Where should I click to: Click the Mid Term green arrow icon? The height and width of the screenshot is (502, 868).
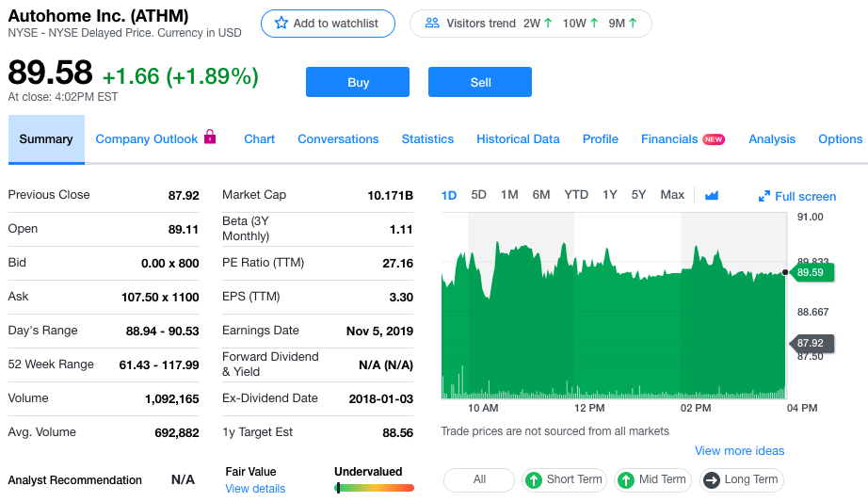click(x=626, y=479)
